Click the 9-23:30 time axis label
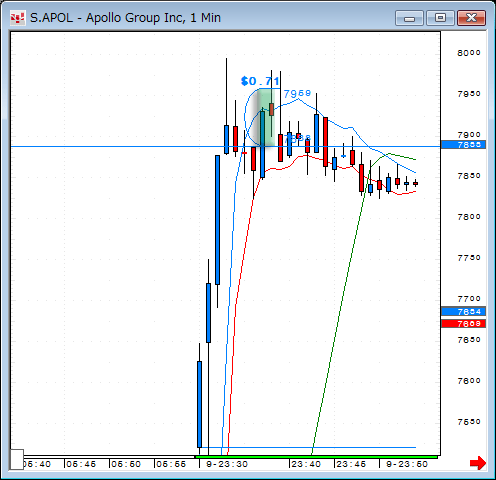This screenshot has width=496, height=480. 227,464
